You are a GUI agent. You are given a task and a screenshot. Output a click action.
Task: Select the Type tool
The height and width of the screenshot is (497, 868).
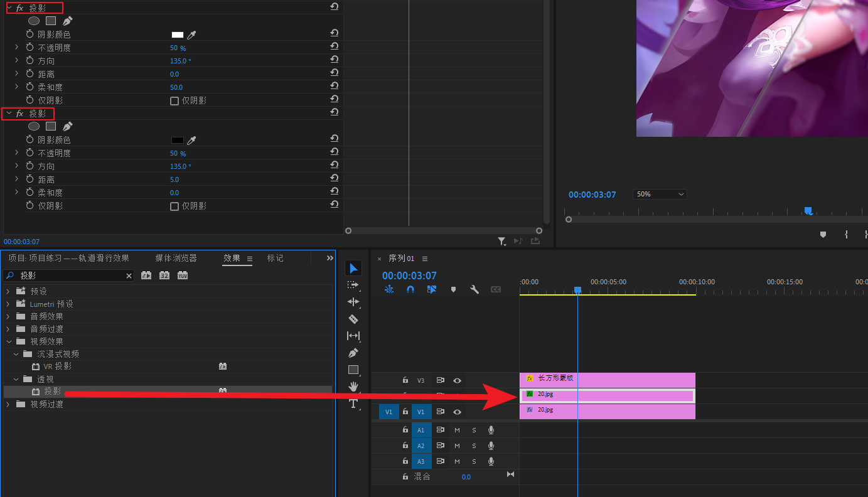tap(353, 403)
